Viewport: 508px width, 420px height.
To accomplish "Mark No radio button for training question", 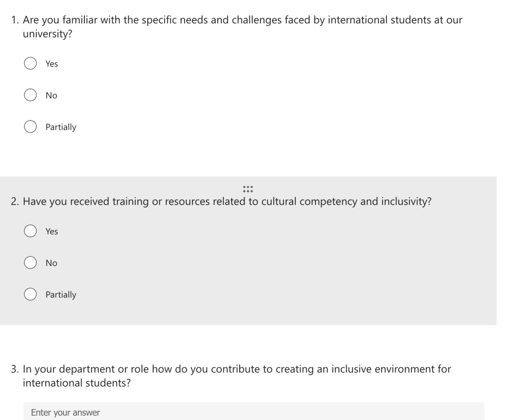I will point(30,263).
